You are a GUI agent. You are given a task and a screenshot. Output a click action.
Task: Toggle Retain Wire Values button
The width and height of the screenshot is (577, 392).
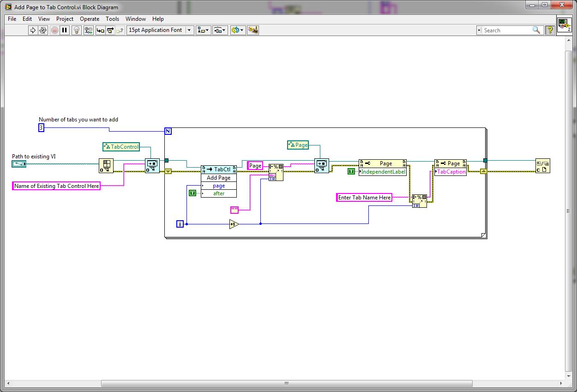tap(88, 30)
